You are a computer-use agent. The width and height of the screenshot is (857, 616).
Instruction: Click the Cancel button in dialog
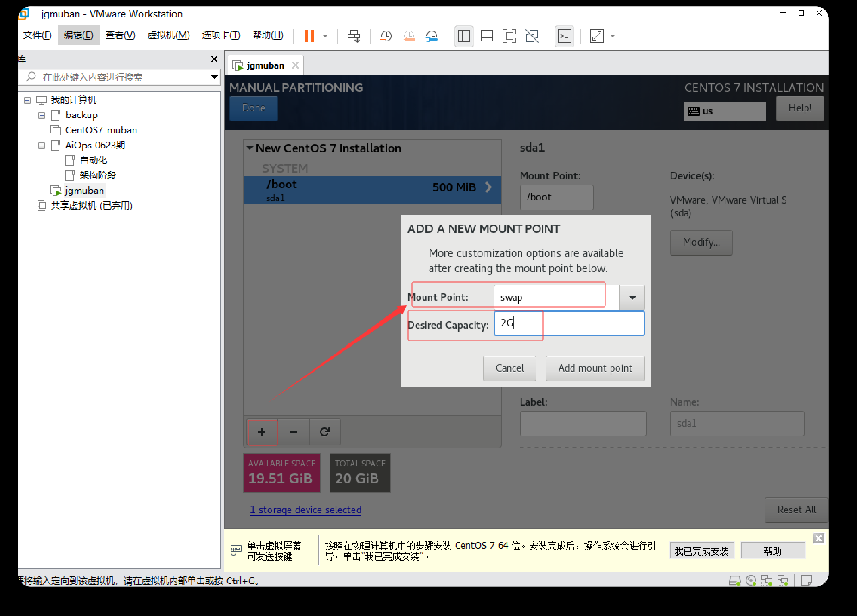(x=510, y=368)
